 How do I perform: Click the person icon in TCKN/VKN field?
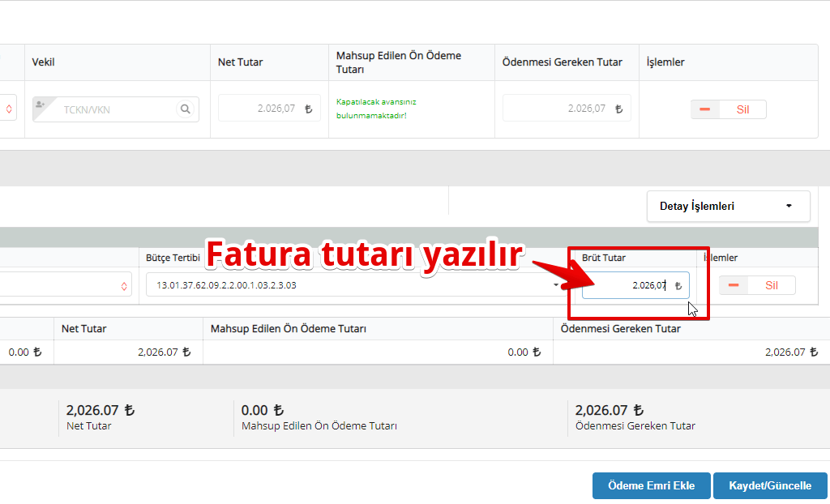[x=41, y=106]
